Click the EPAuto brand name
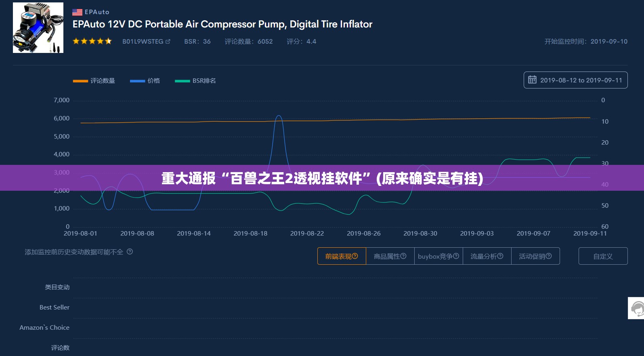 coord(97,12)
